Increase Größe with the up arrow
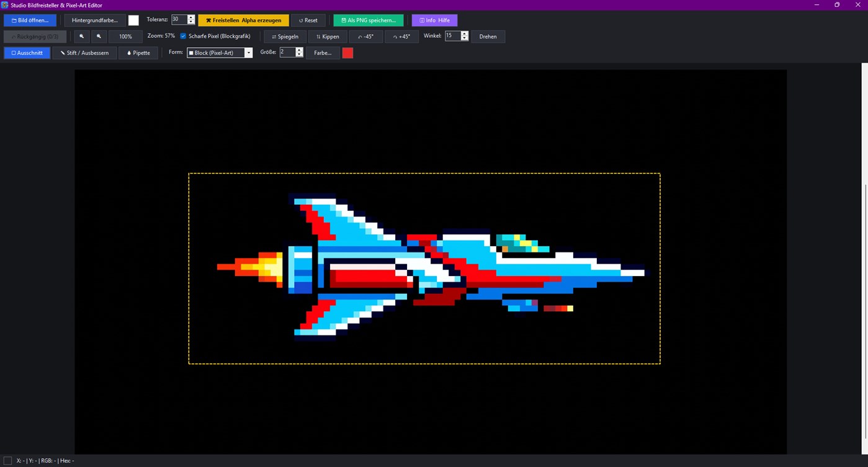 [299, 50]
